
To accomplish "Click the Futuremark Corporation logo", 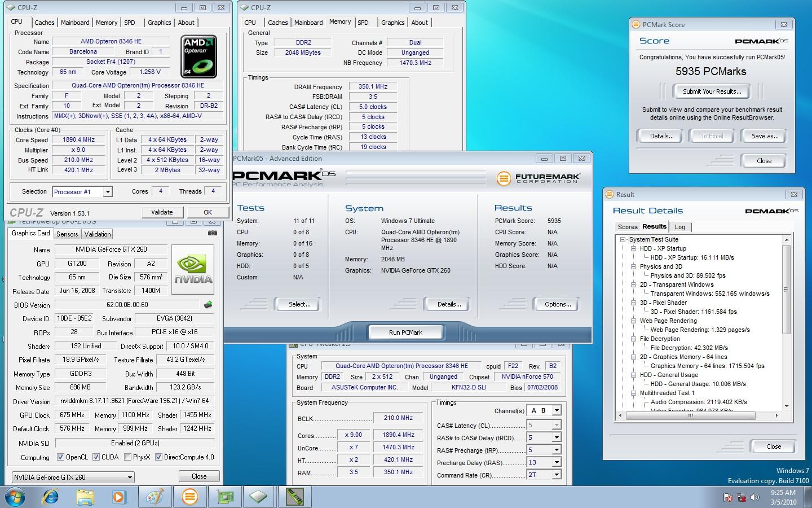I will click(538, 178).
